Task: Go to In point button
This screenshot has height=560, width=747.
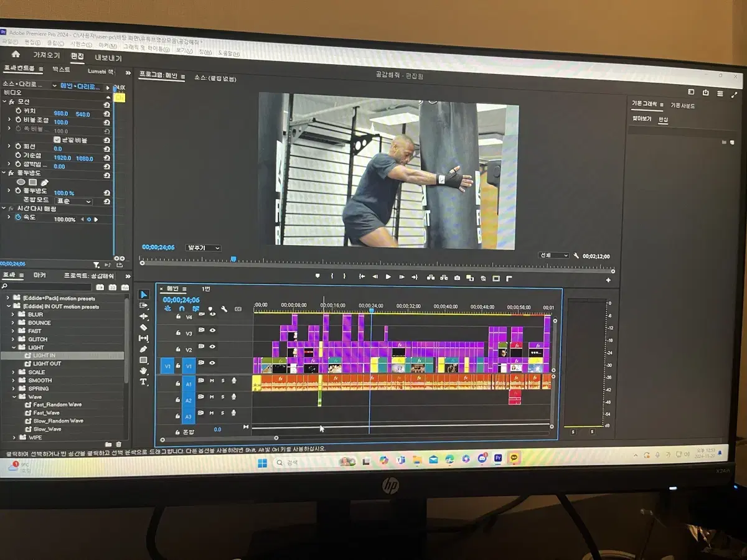Action: pos(361,276)
